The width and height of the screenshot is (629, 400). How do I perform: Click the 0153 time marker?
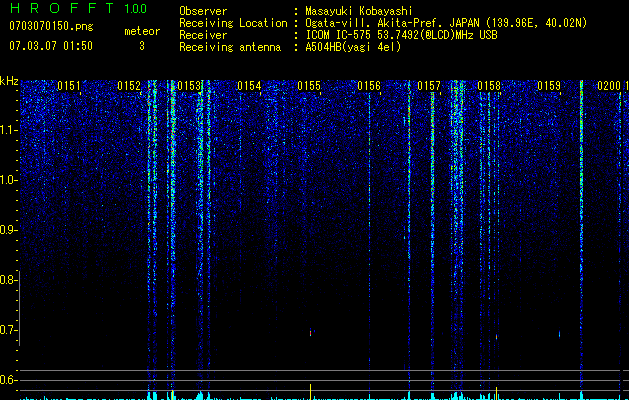tap(189, 86)
